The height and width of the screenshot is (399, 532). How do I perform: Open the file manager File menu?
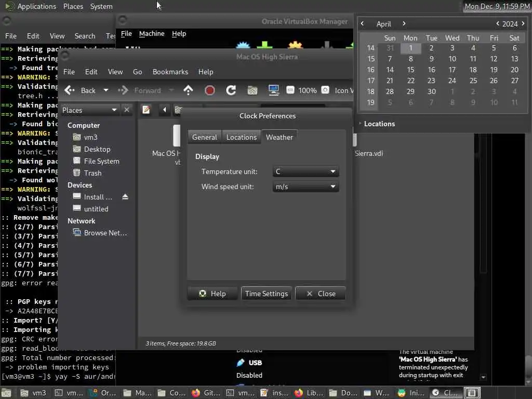tap(69, 72)
